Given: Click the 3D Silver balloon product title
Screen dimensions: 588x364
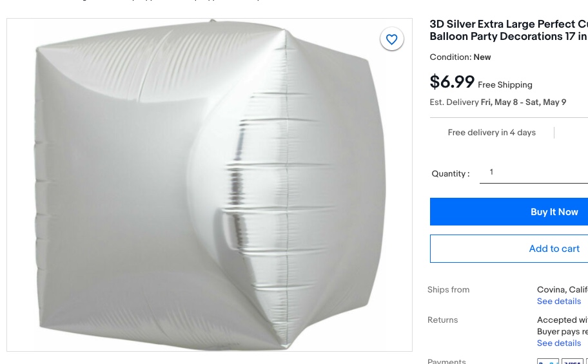Looking at the screenshot, I should [508, 30].
